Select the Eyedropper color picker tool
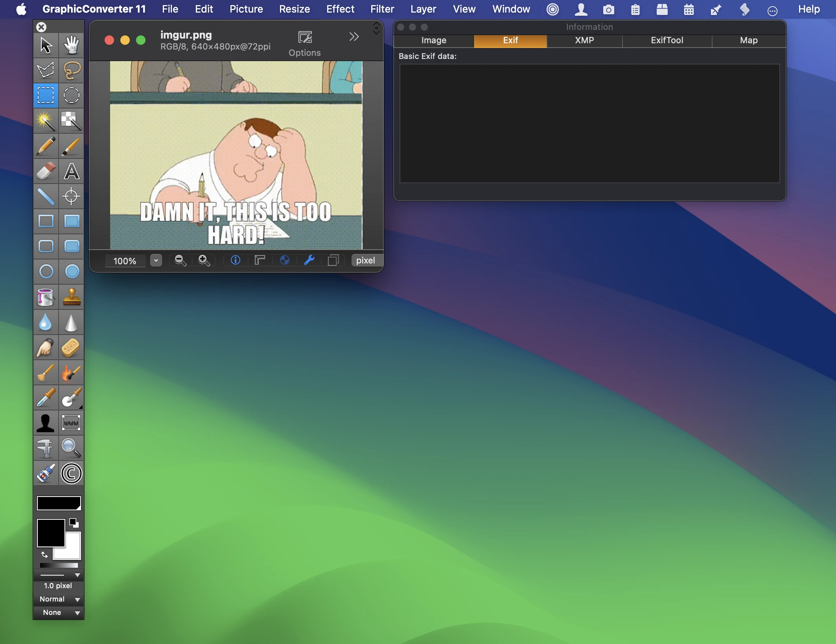The height and width of the screenshot is (644, 836). 46,397
